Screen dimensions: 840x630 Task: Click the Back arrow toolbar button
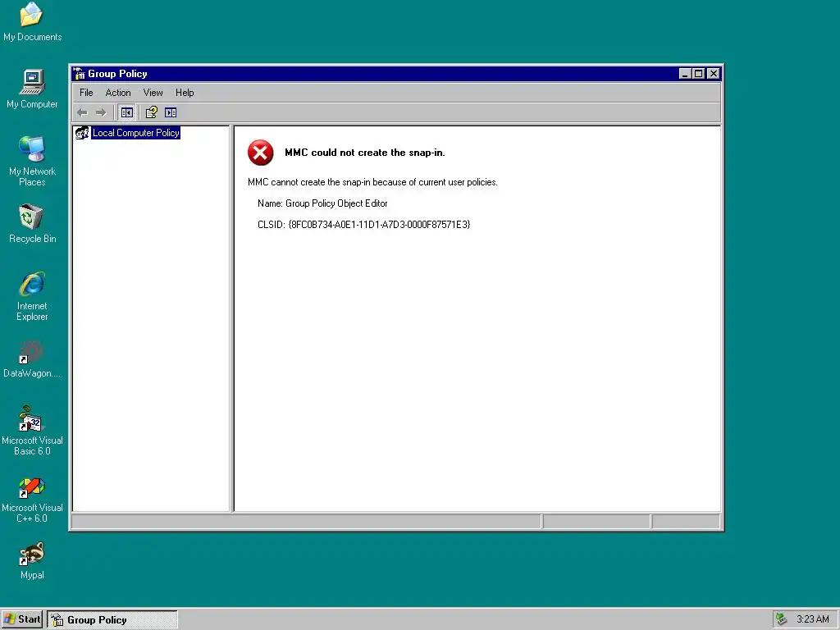(82, 112)
